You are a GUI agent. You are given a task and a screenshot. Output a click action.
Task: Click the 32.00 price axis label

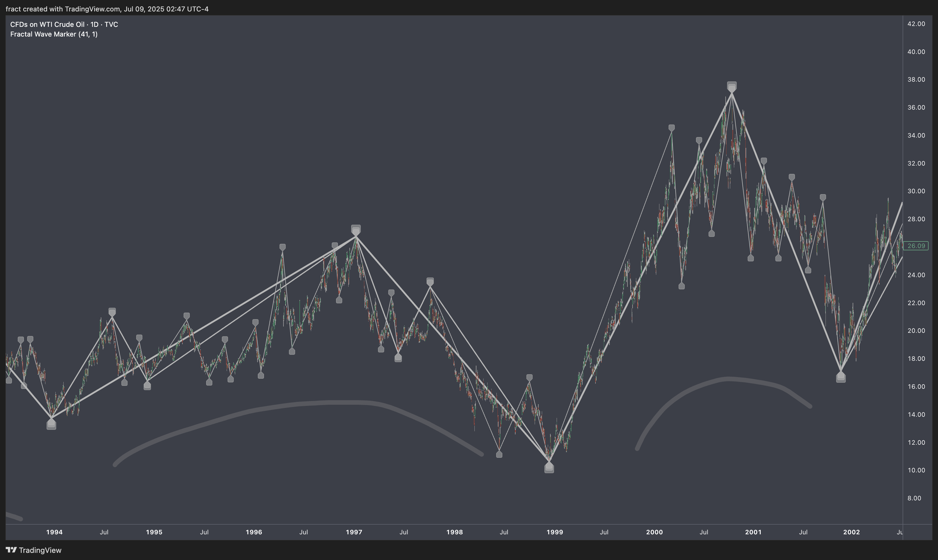pyautogui.click(x=916, y=163)
